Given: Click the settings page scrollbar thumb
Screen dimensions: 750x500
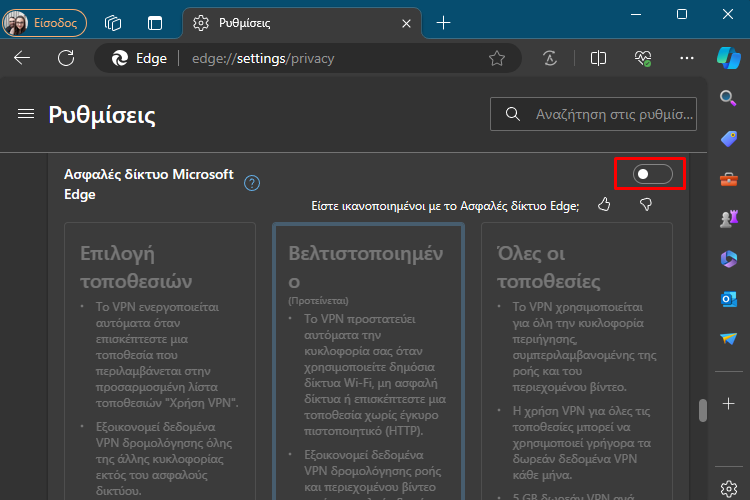Looking at the screenshot, I should click(702, 410).
